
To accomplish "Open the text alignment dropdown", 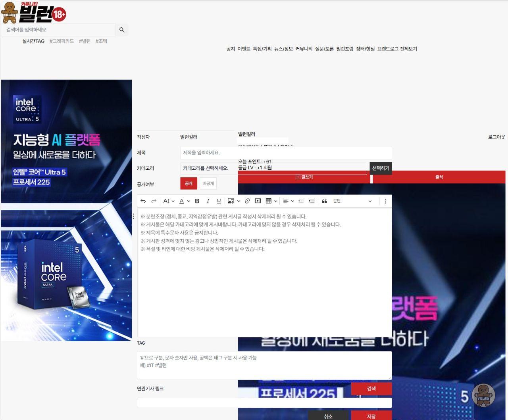I will [288, 201].
